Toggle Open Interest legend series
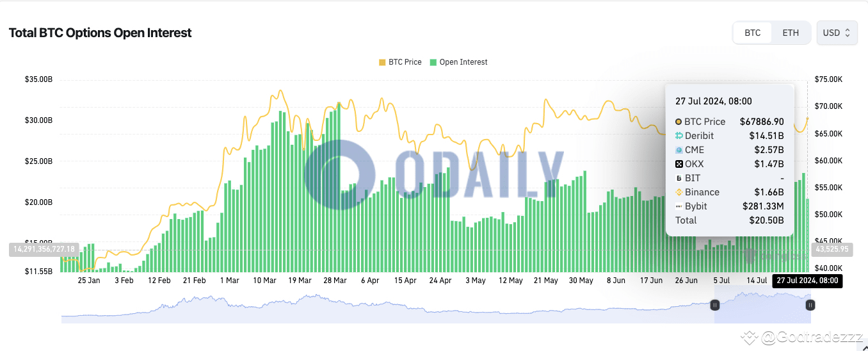The image size is (868, 351). (458, 62)
